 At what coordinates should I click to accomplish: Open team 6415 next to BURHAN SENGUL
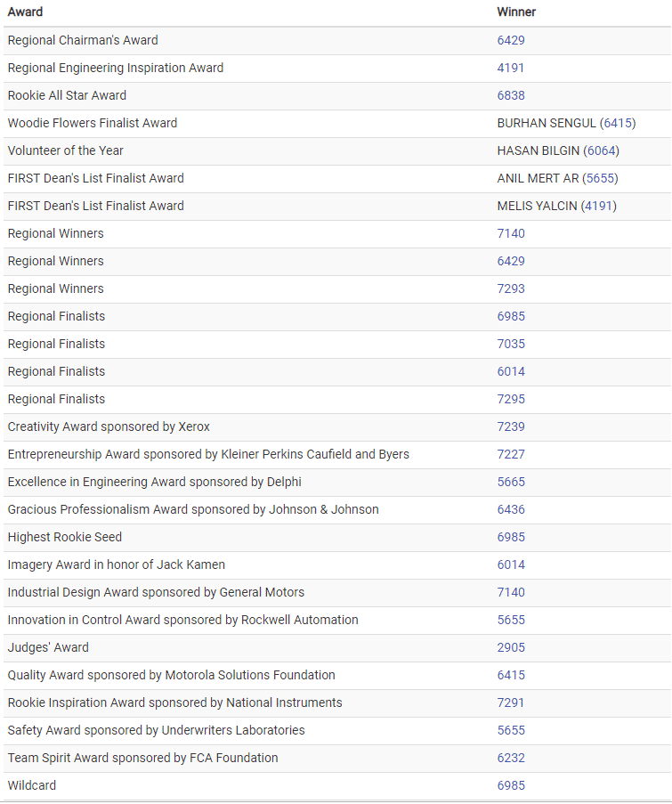tap(618, 124)
